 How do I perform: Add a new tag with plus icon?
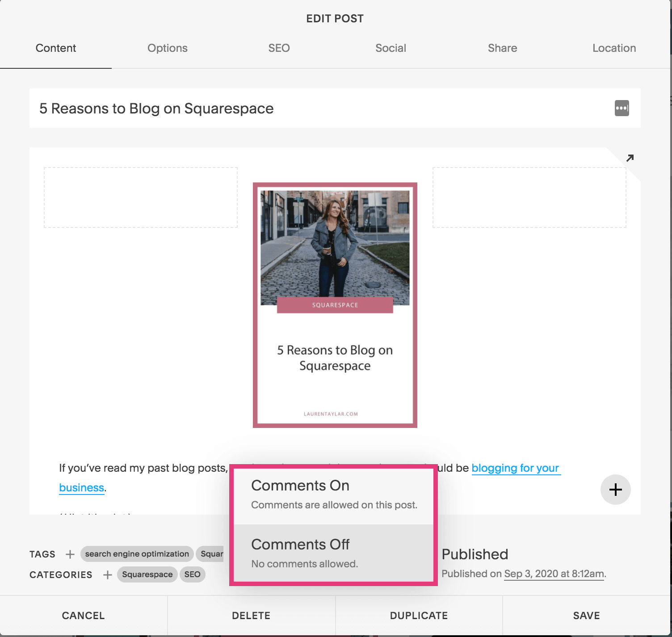pyautogui.click(x=70, y=554)
